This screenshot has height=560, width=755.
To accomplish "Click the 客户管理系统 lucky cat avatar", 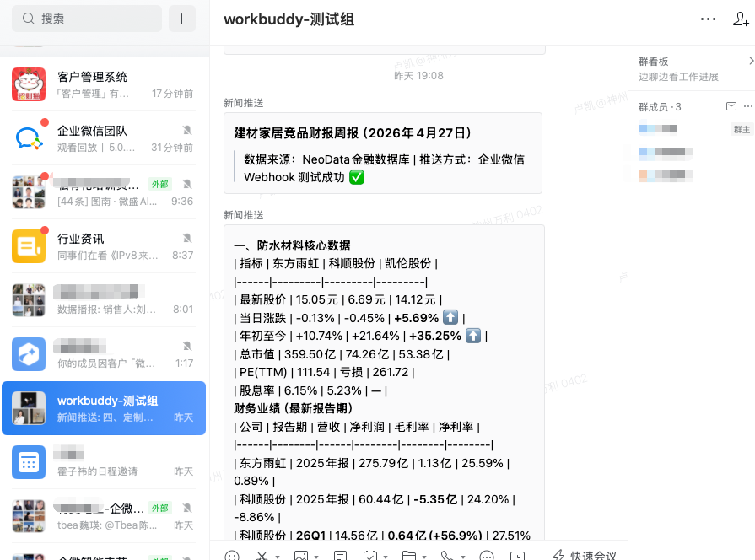I will 29,84.
